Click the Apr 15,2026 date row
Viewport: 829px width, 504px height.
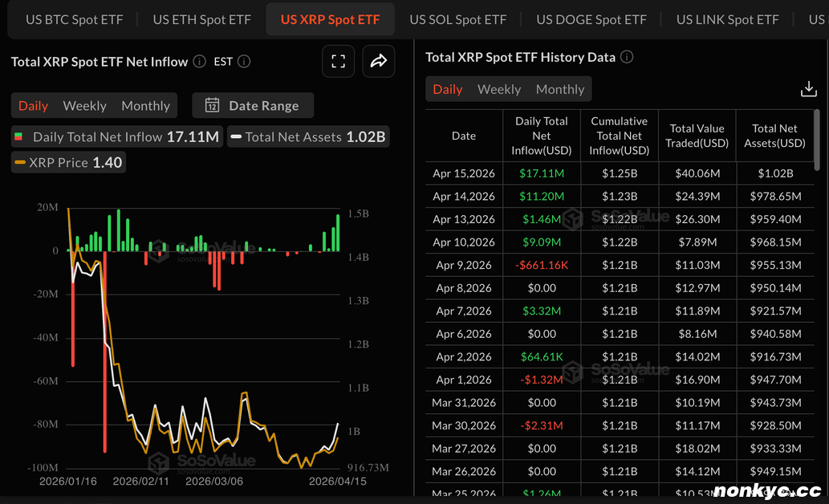point(464,173)
